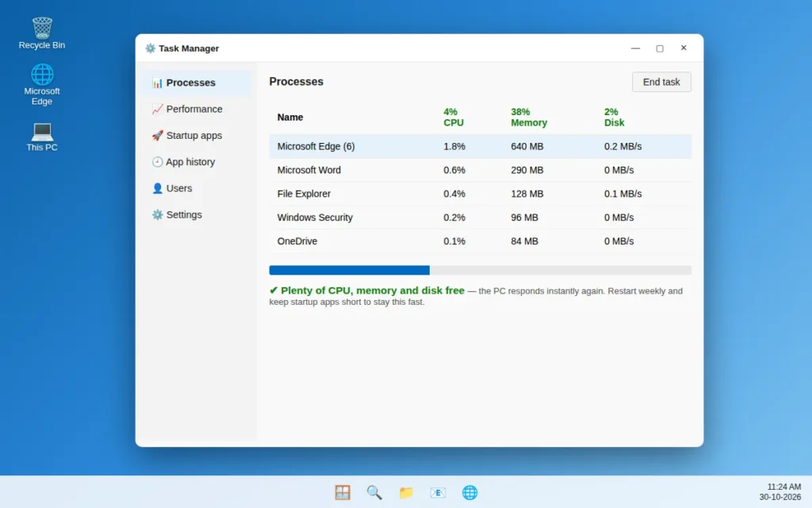Select the File Explorer process row
Viewport: 812px width, 508px height.
(x=480, y=194)
